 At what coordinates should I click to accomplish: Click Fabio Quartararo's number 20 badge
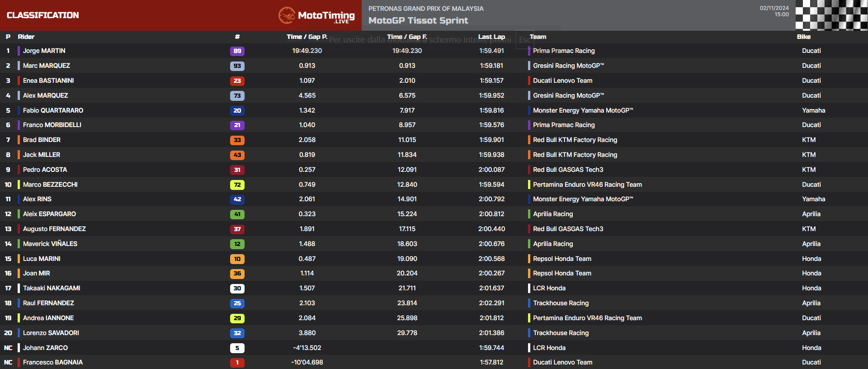pyautogui.click(x=237, y=110)
